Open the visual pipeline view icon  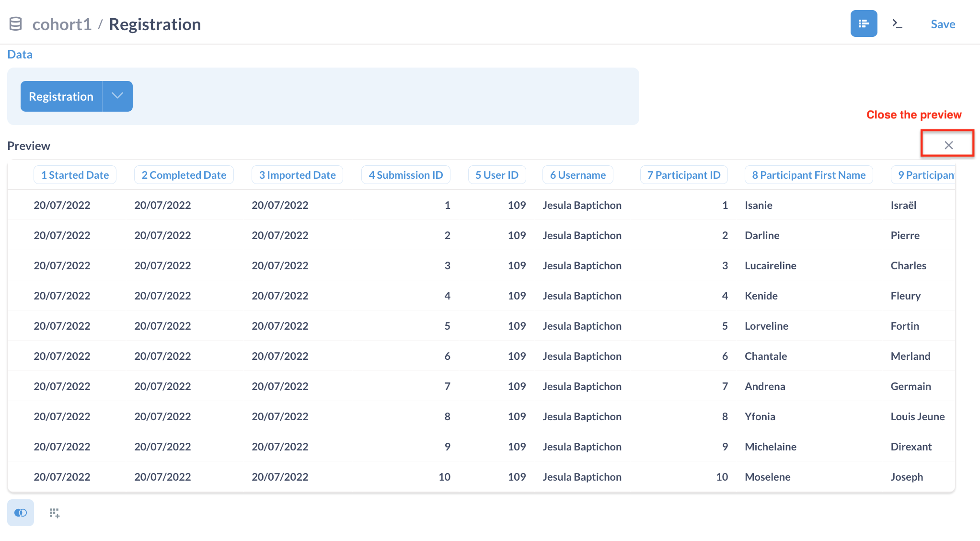(864, 23)
